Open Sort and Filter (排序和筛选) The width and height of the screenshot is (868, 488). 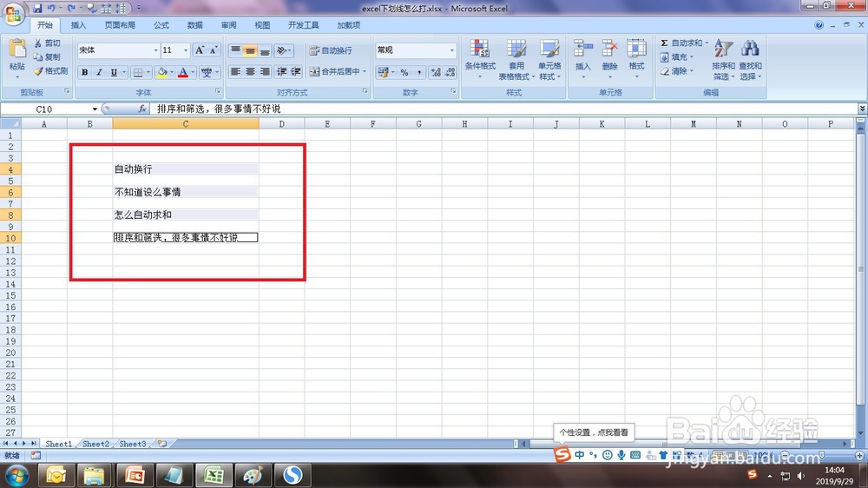coord(724,59)
